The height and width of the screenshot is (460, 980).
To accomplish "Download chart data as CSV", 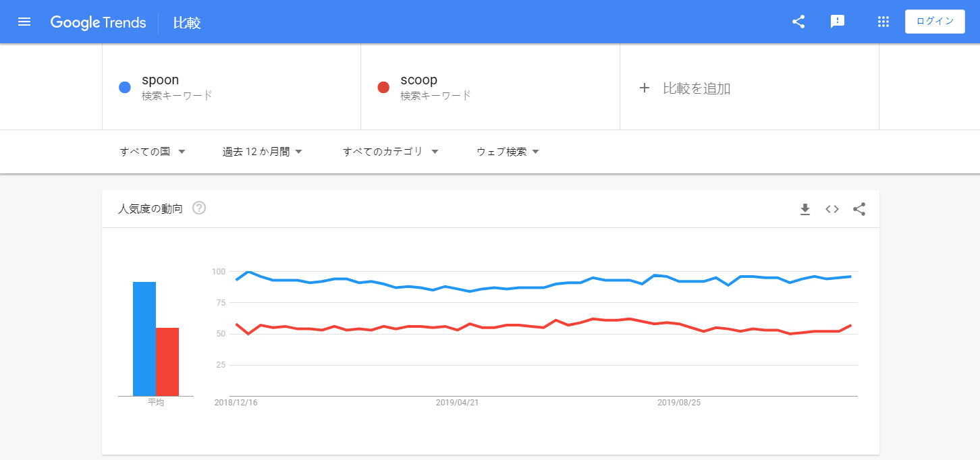I will [x=805, y=209].
